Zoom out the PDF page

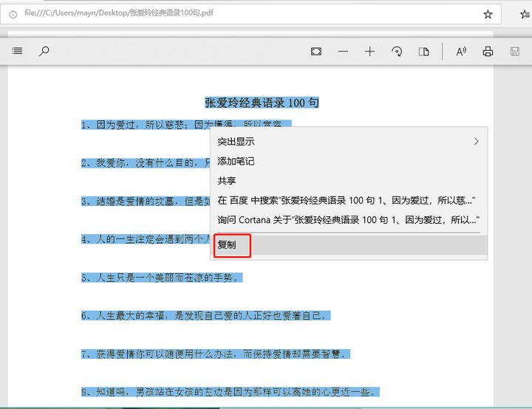tap(343, 52)
